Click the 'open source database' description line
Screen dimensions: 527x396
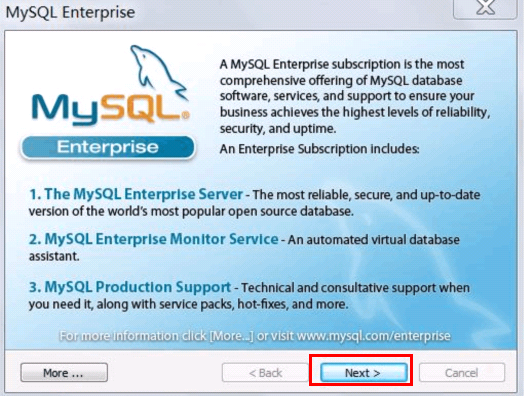pyautogui.click(x=191, y=211)
